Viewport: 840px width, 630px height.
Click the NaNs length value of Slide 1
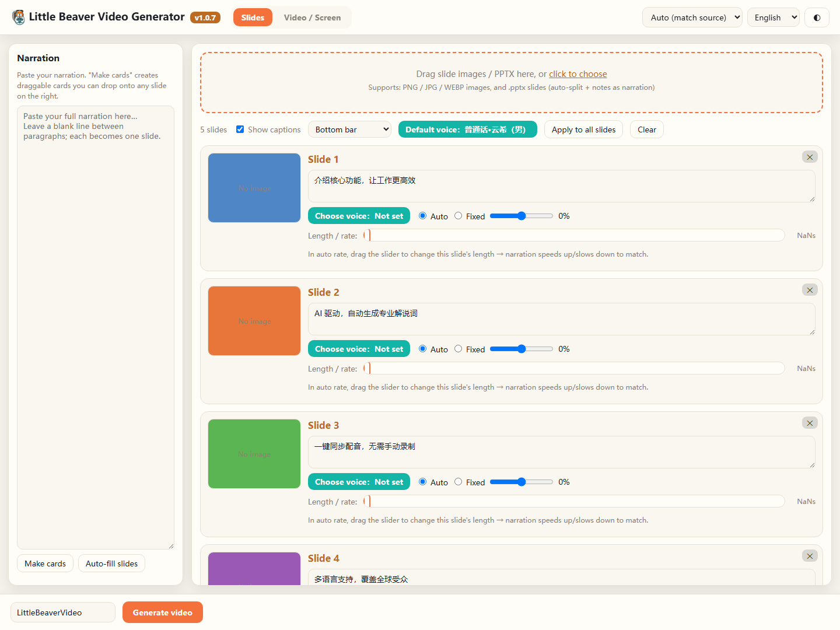coord(806,235)
